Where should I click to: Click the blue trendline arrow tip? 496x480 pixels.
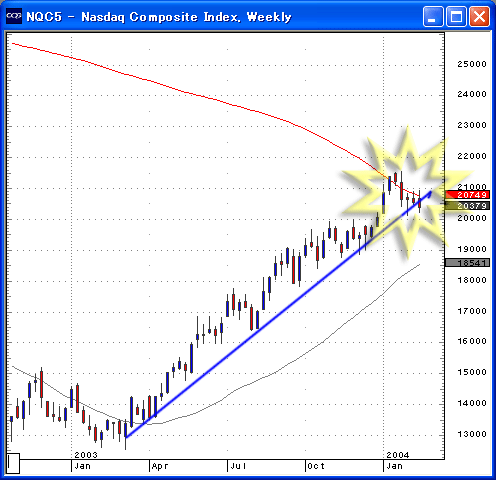tap(430, 193)
